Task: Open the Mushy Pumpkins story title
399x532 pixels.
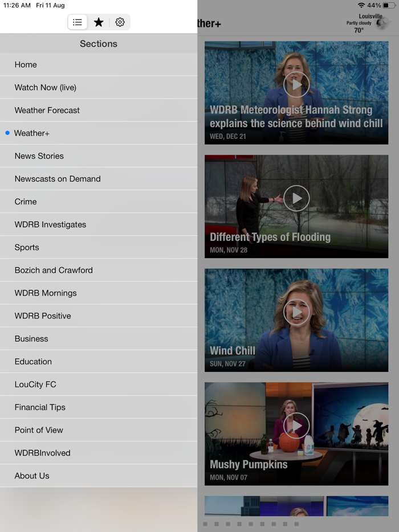Action: [x=249, y=464]
